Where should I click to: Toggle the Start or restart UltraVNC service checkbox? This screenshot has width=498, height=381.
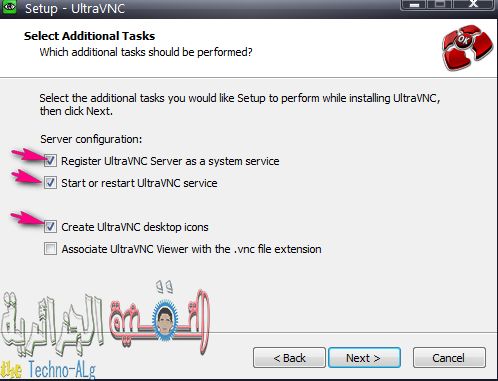tap(50, 183)
